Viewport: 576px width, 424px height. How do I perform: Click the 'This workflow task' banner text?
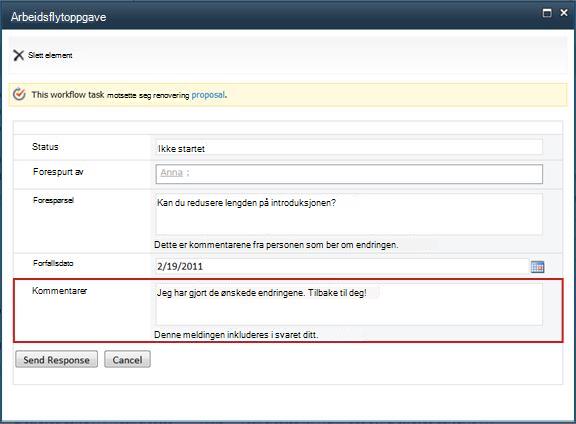tap(68, 94)
